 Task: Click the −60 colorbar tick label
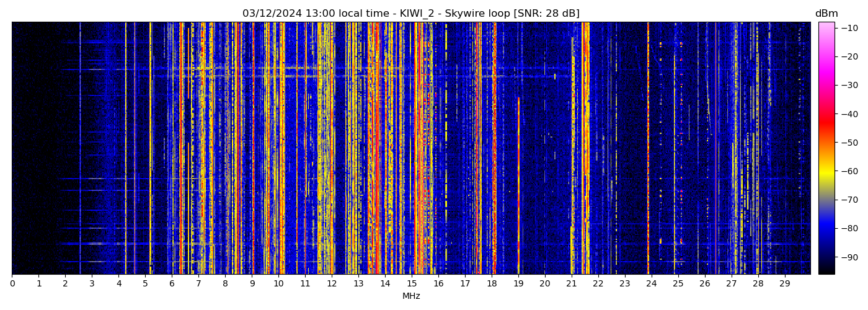coord(849,171)
